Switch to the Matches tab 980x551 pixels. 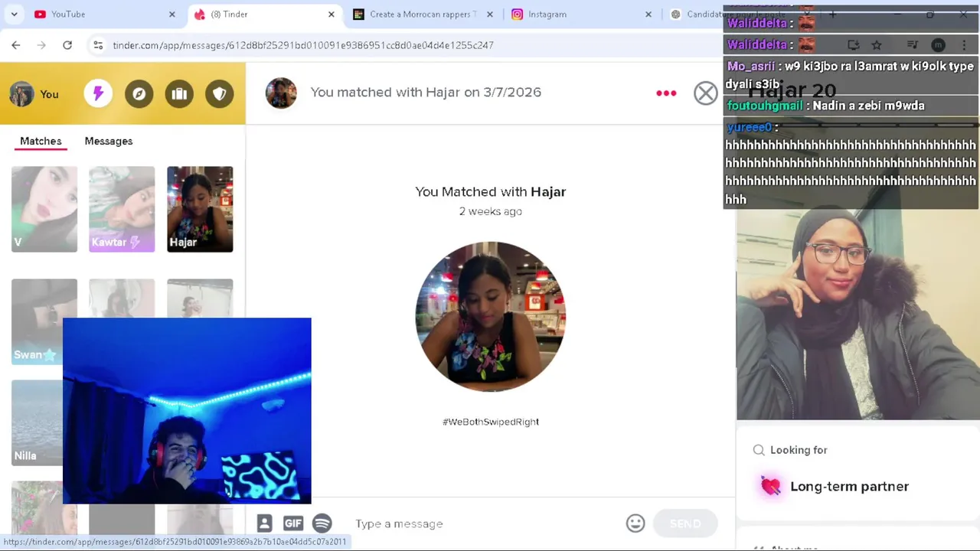(x=41, y=141)
